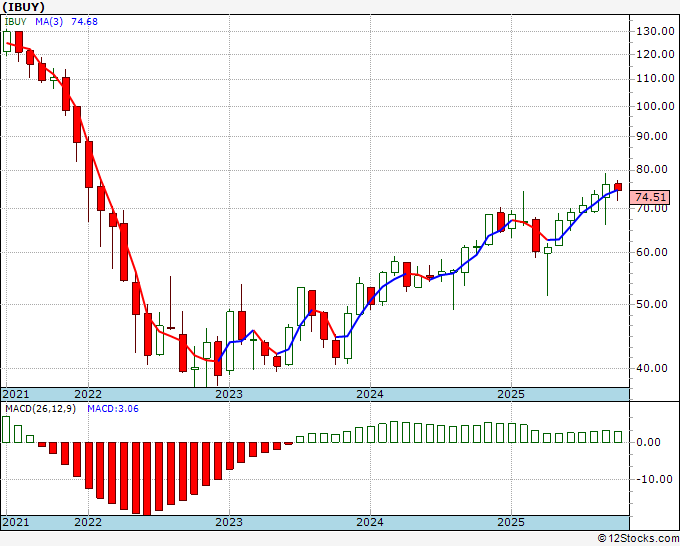Click the IBUY legend label

pyautogui.click(x=16, y=21)
